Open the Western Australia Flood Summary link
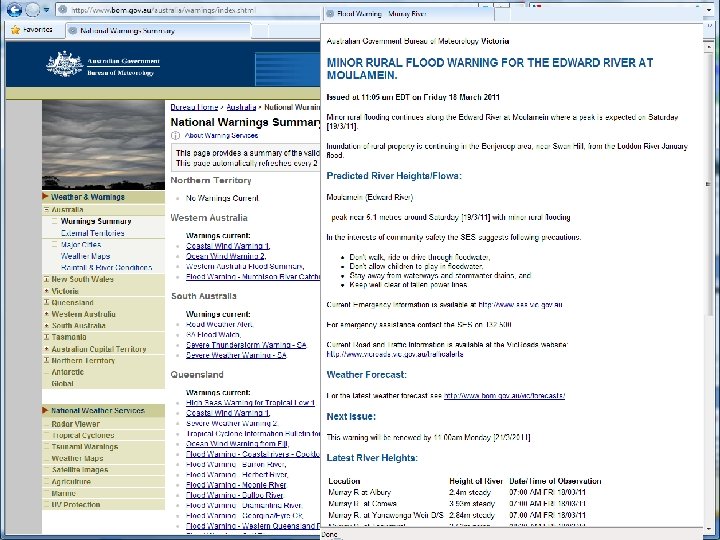Screen dimensions: 720x540 point(244,266)
